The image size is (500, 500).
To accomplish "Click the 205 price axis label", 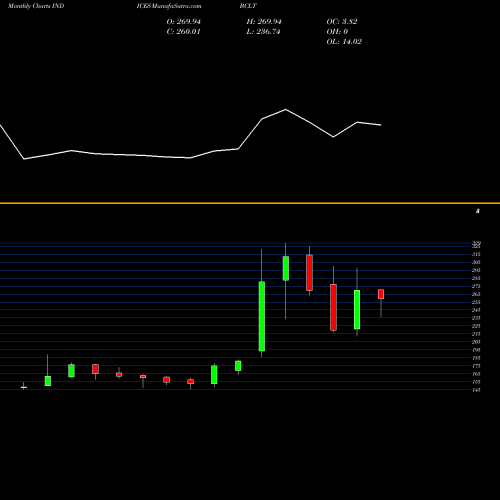I will pyautogui.click(x=476, y=342).
